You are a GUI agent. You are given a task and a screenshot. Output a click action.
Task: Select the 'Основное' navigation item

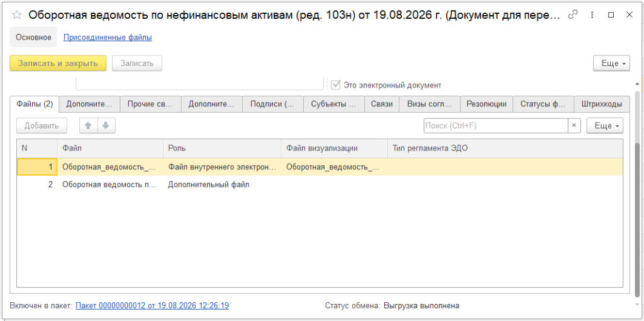click(33, 37)
